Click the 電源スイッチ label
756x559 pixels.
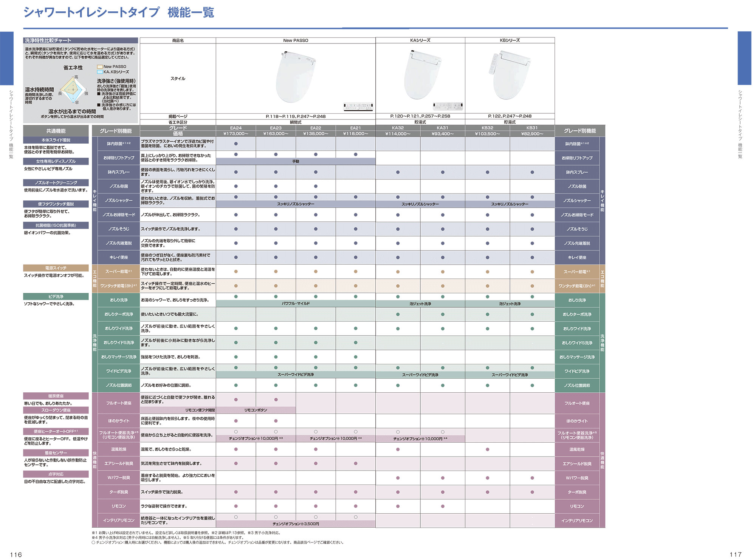coord(56,268)
